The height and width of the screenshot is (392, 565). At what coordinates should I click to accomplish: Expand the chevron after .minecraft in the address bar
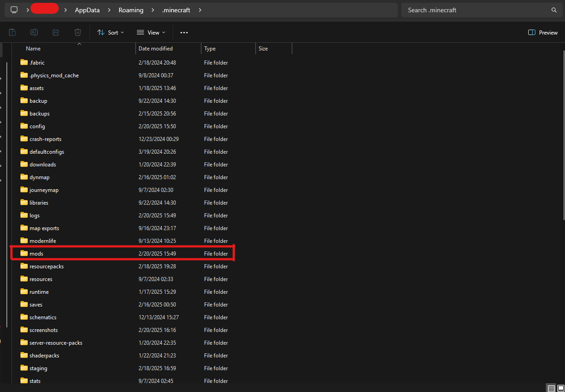200,10
